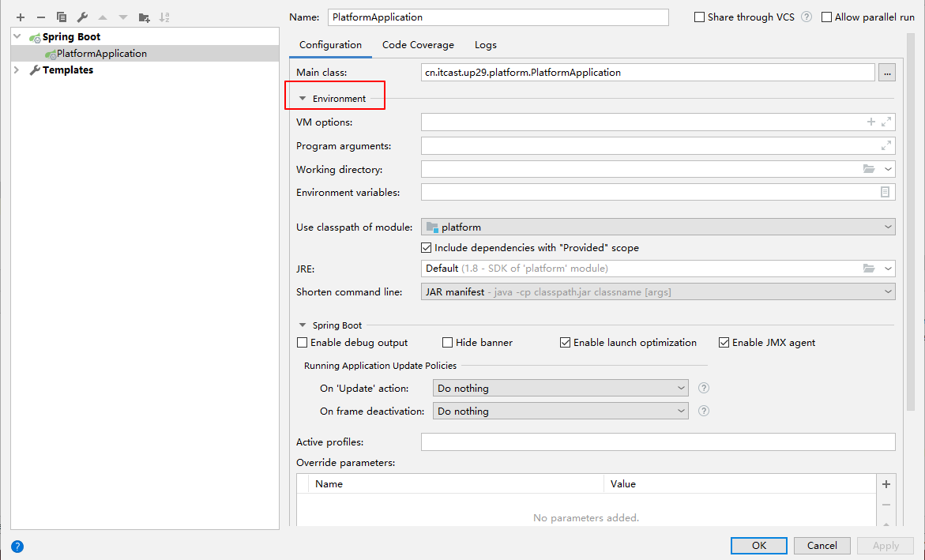The height and width of the screenshot is (560, 925).
Task: Remove selected configuration with minus icon
Action: [x=41, y=17]
